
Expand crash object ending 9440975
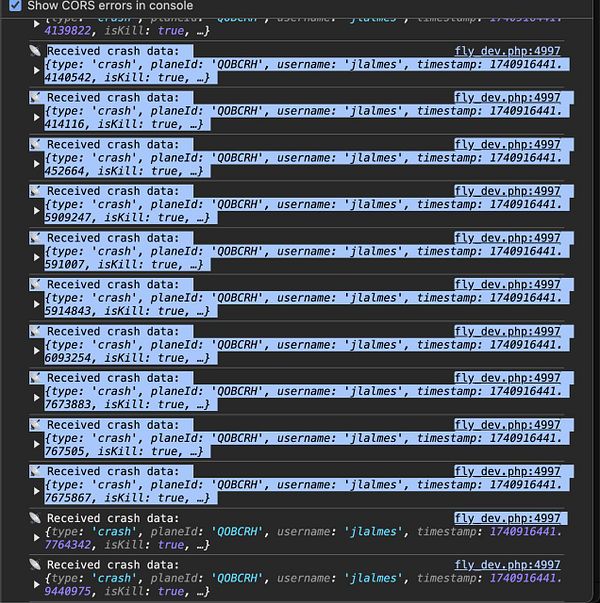tap(37, 585)
